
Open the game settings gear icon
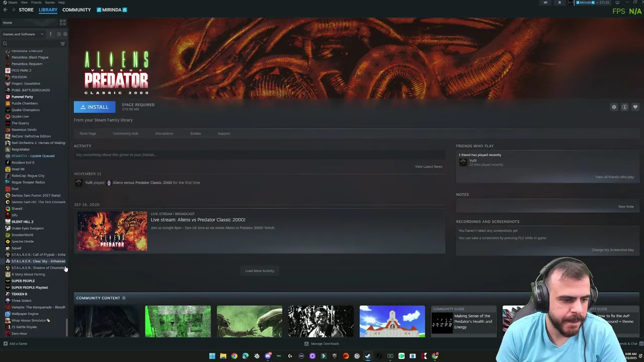pyautogui.click(x=614, y=107)
